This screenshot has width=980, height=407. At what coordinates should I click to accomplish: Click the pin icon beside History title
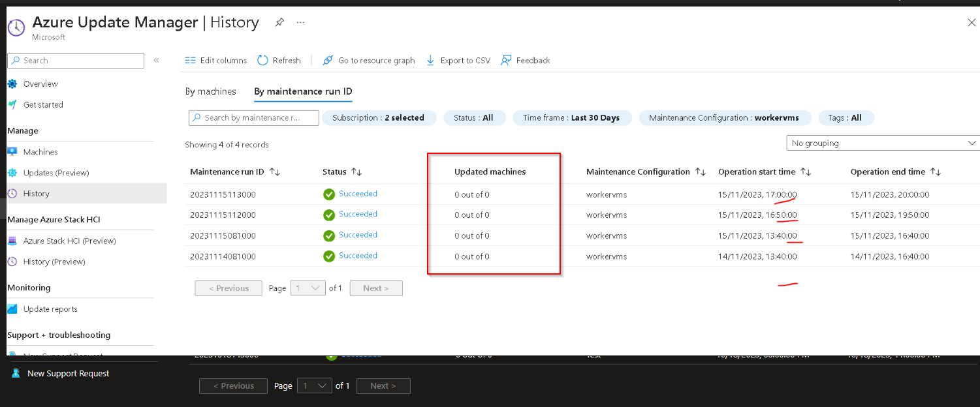pyautogui.click(x=279, y=22)
